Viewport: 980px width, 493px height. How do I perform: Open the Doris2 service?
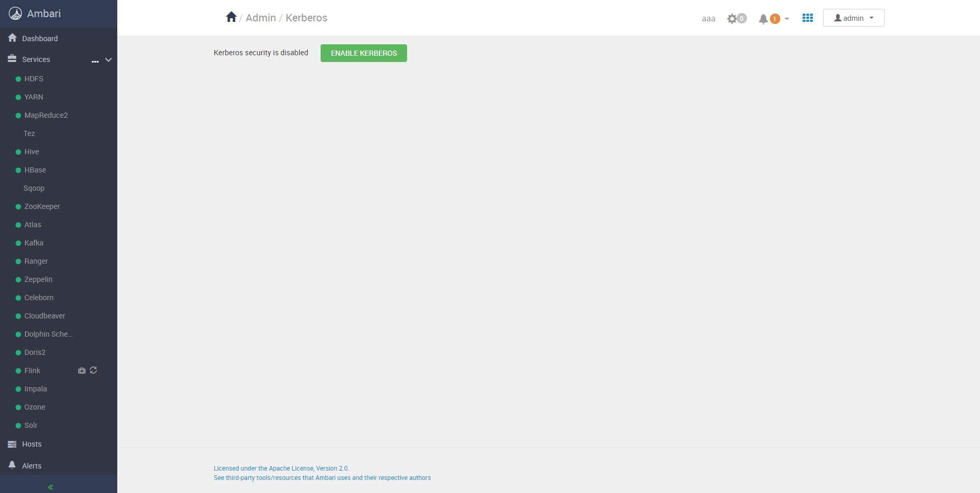[35, 352]
